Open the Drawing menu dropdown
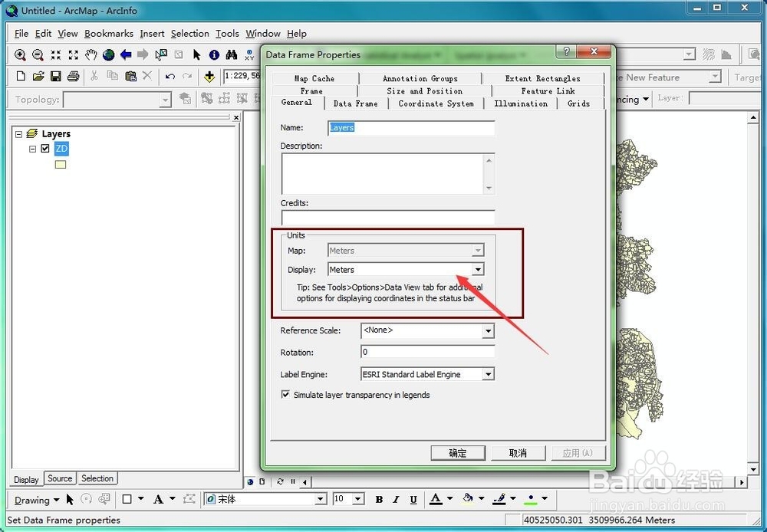The image size is (767, 532). 37,501
